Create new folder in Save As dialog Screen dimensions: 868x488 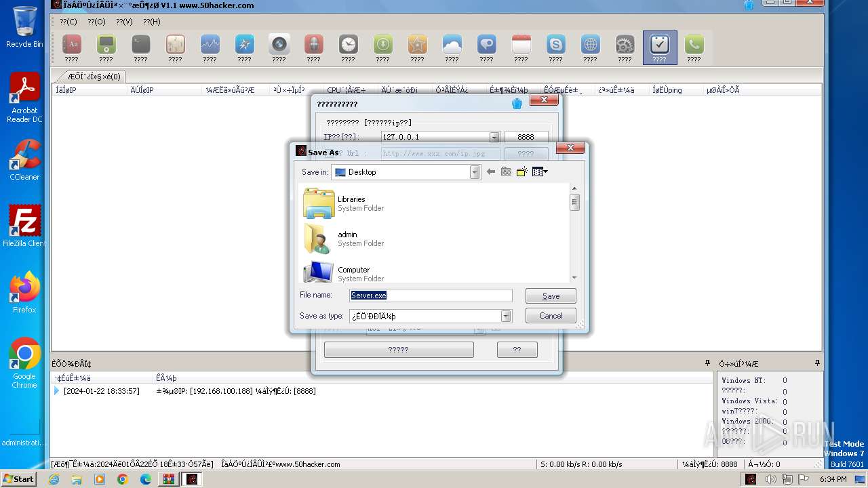[521, 172]
